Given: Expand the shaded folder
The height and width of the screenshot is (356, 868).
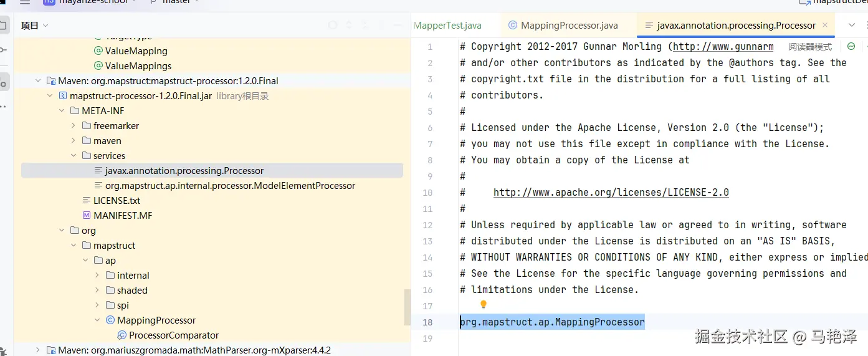Looking at the screenshot, I should pyautogui.click(x=97, y=291).
